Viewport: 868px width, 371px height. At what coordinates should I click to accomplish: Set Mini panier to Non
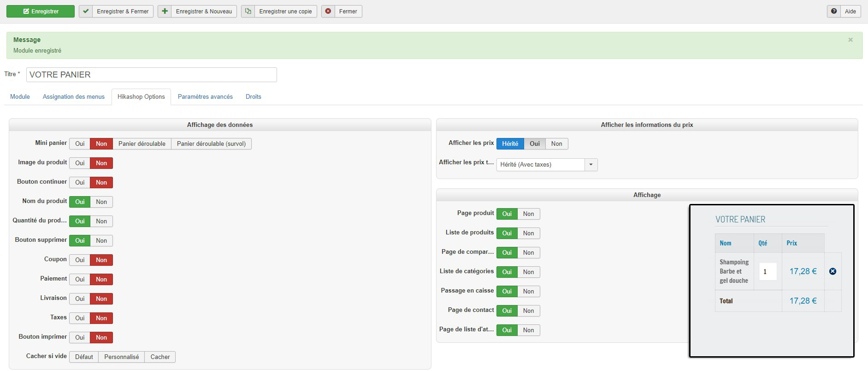101,144
